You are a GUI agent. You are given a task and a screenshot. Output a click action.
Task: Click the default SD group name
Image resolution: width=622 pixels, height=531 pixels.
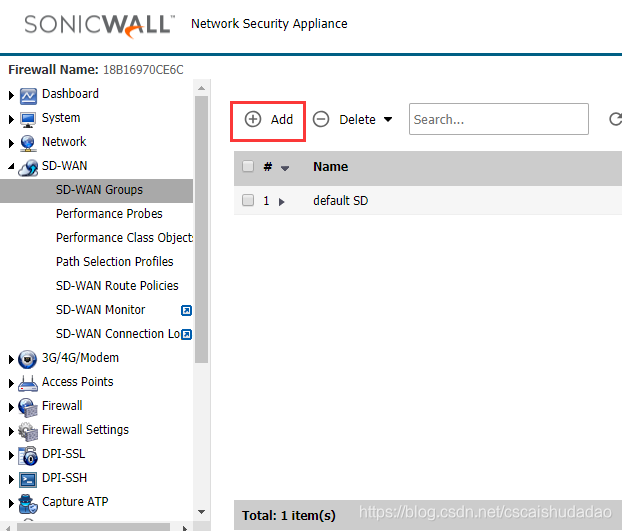pos(340,201)
